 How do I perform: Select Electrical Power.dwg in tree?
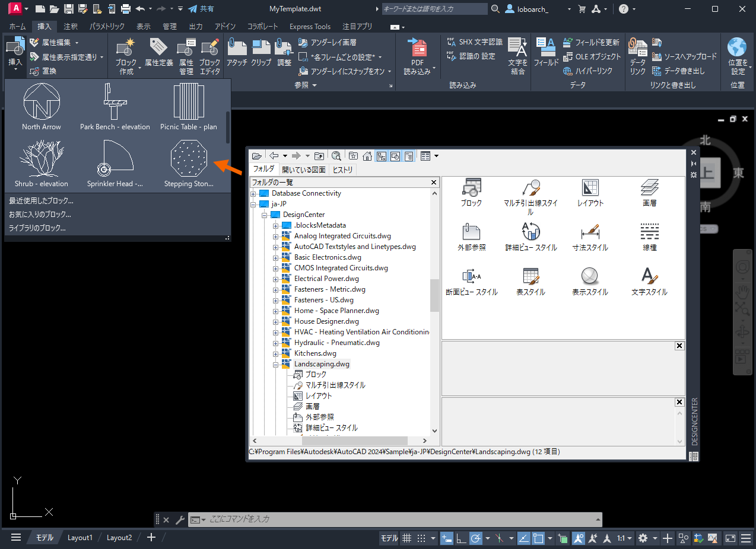click(x=326, y=279)
